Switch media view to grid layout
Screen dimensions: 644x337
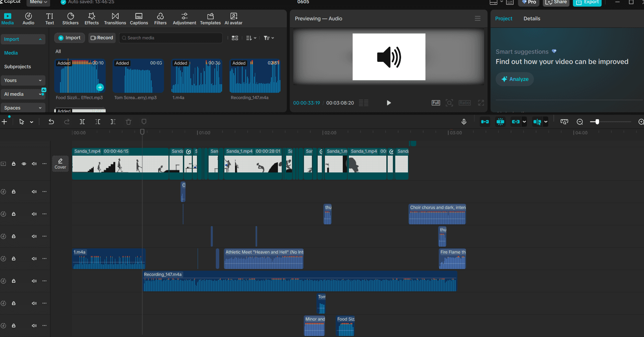(x=235, y=38)
